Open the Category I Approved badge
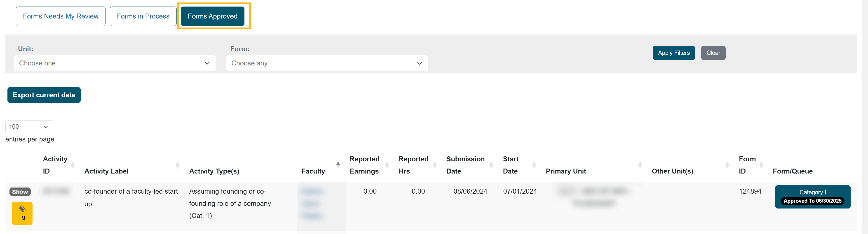 pyautogui.click(x=812, y=197)
